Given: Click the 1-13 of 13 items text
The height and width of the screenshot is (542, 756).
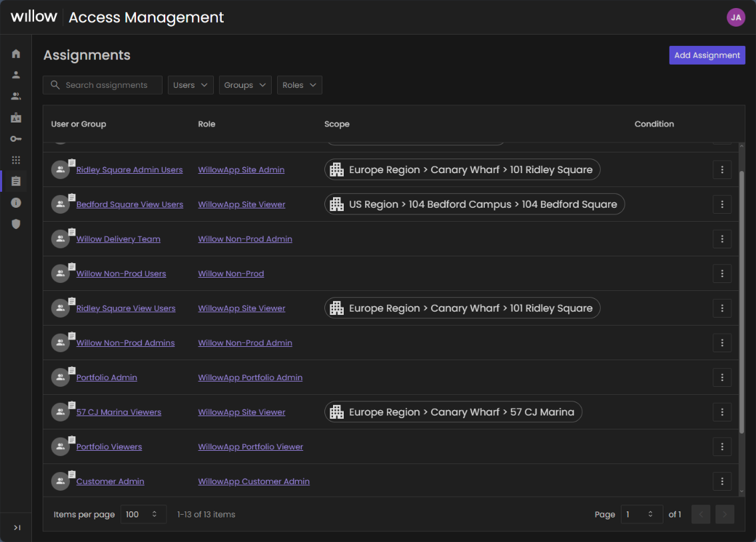Looking at the screenshot, I should click(206, 515).
